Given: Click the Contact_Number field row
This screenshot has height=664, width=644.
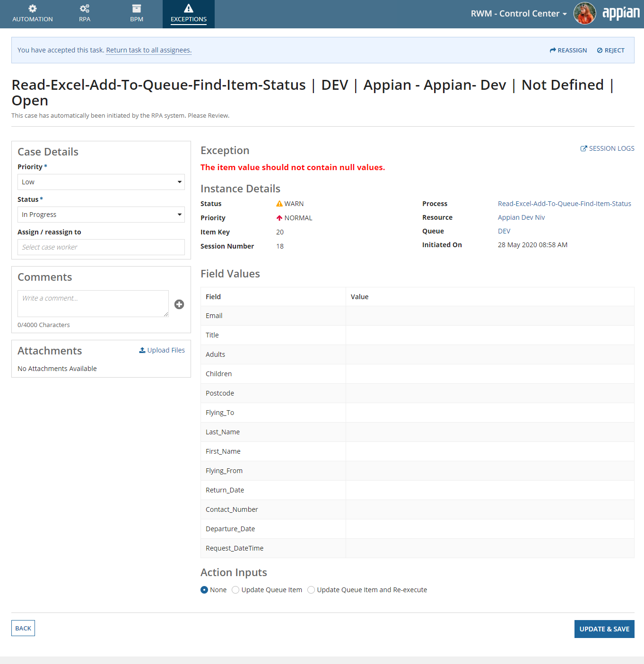Looking at the screenshot, I should point(418,509).
